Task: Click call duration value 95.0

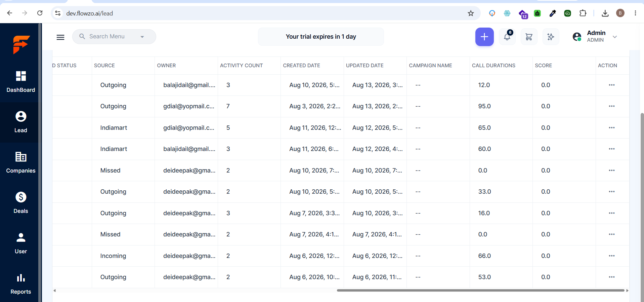Action: (x=484, y=106)
